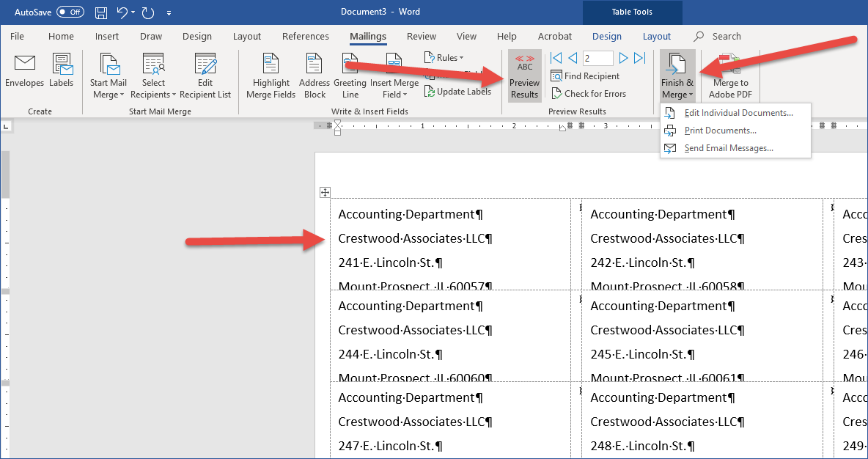Toggle Highlight Merge Fields

pos(271,76)
